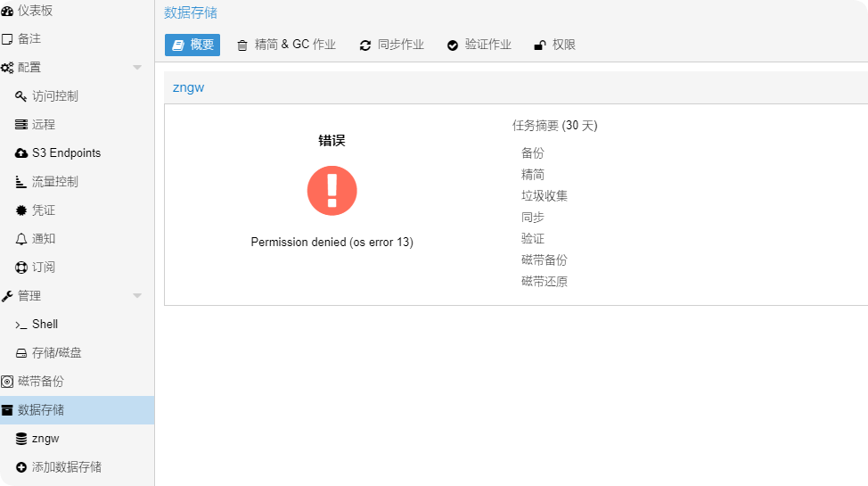The image size is (868, 486).
Task: Click the traffic control chart icon
Action: (x=21, y=182)
